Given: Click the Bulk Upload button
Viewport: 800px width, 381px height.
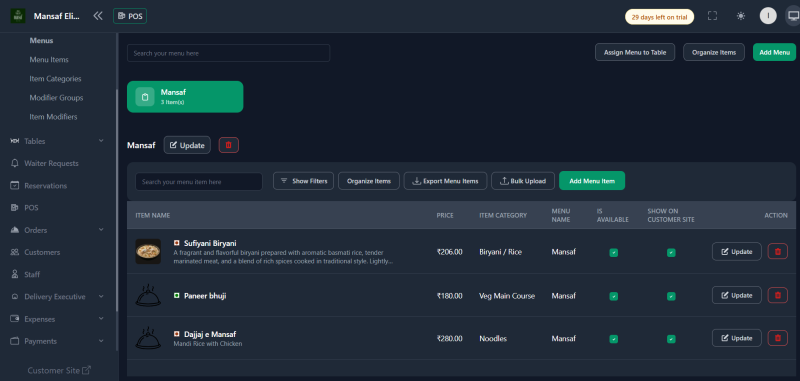Looking at the screenshot, I should point(523,181).
